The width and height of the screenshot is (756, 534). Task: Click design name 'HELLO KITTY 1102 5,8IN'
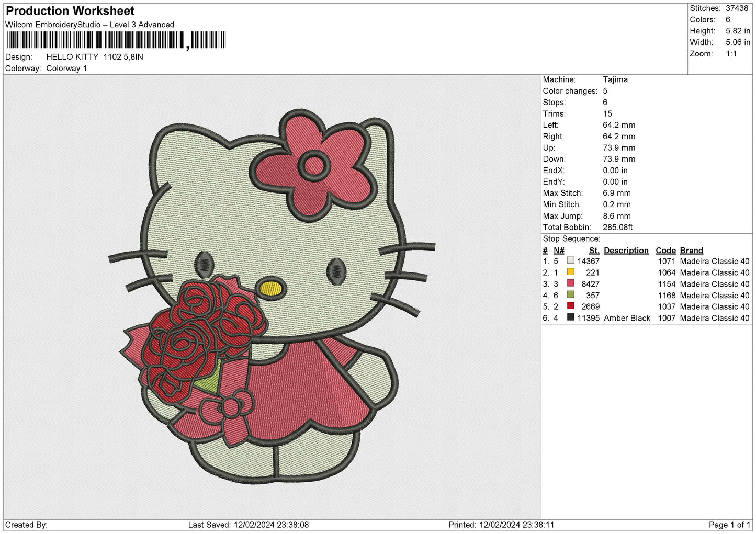coord(95,57)
